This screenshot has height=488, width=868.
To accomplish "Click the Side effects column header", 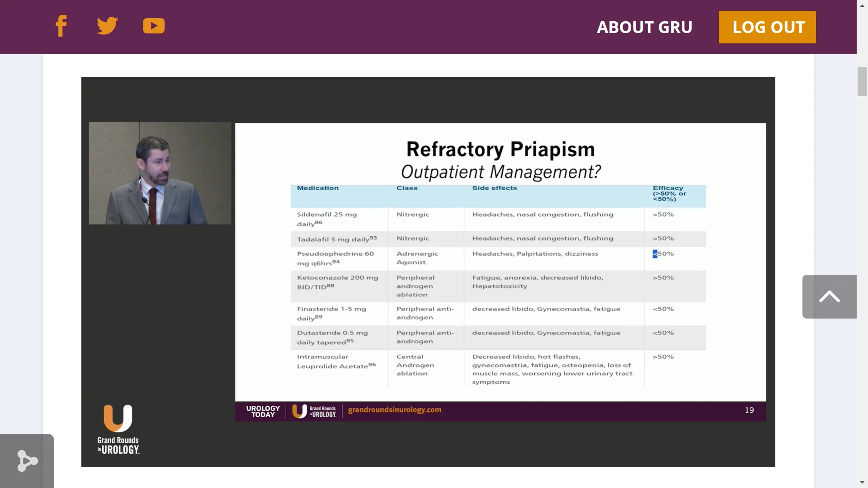I will point(495,188).
